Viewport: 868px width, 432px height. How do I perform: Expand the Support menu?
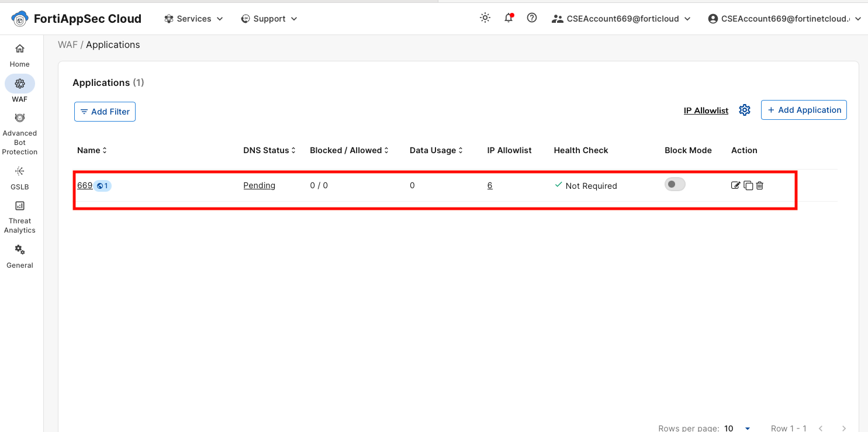tap(269, 19)
